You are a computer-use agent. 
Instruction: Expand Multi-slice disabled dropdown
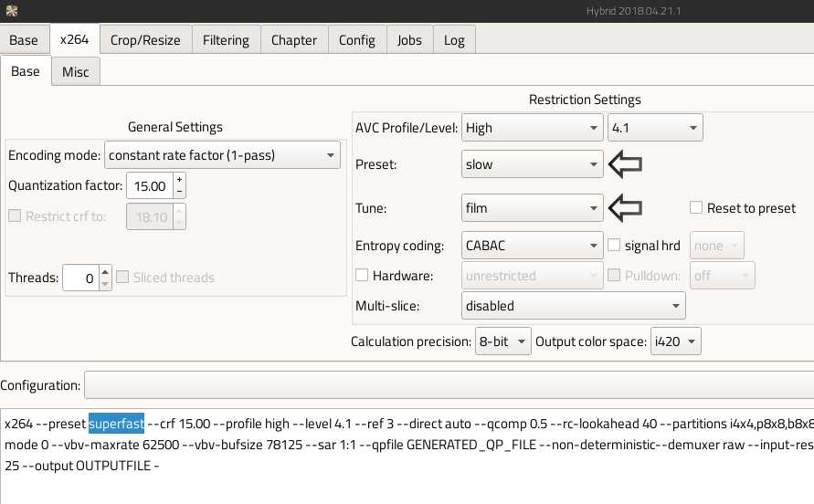pos(573,306)
